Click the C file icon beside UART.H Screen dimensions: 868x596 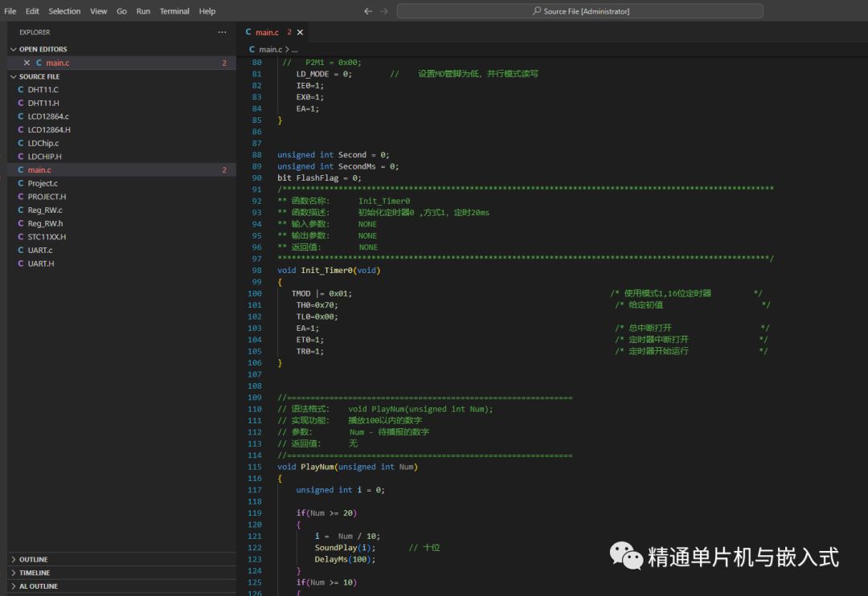[x=21, y=263]
